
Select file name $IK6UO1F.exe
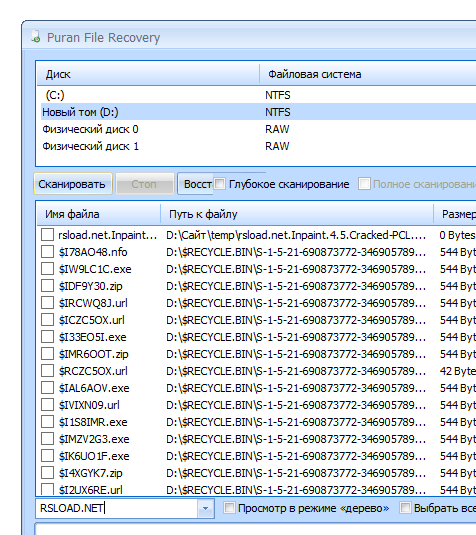pos(94,456)
